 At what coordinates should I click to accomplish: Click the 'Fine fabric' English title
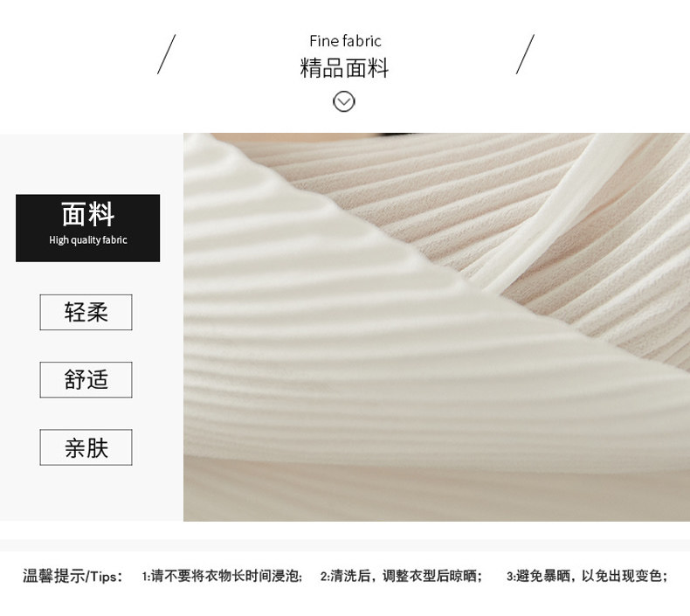[x=345, y=41]
